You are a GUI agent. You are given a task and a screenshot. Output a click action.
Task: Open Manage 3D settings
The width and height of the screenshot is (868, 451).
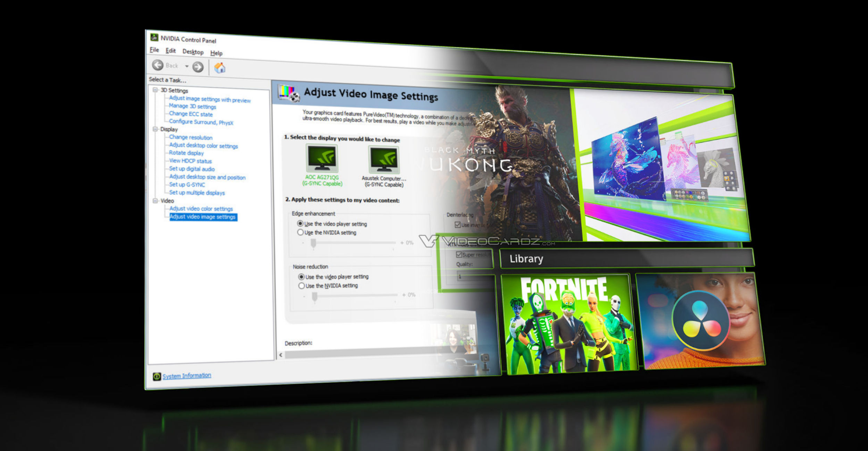coord(192,107)
